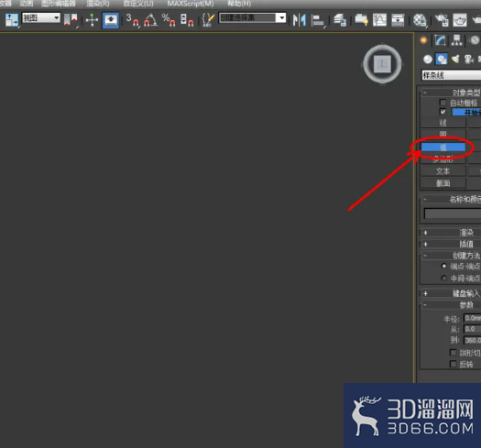Click the object name input field
Viewport: 481px width, 448px height.
coord(453,213)
